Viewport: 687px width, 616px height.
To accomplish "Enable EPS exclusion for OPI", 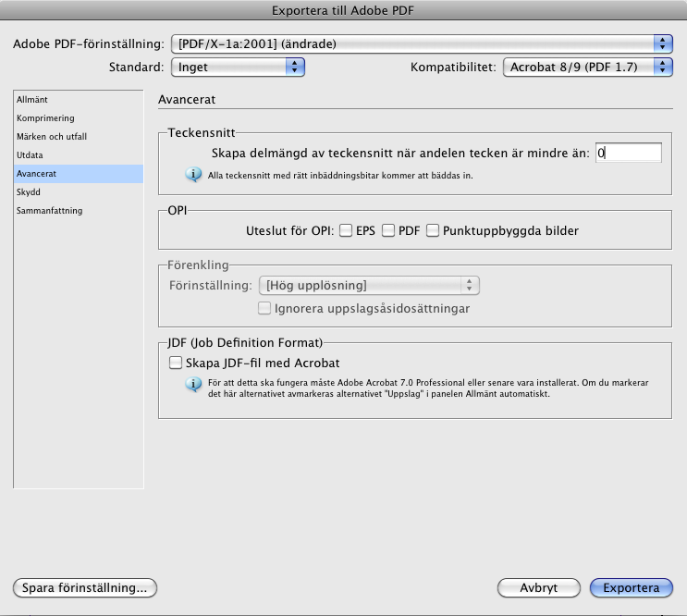I will (x=346, y=230).
